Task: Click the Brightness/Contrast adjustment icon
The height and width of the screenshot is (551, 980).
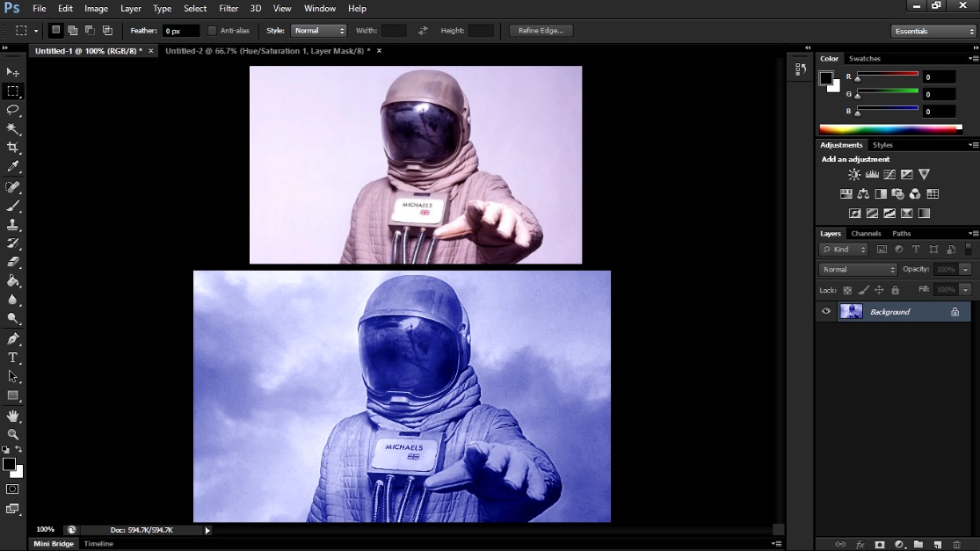Action: [853, 175]
